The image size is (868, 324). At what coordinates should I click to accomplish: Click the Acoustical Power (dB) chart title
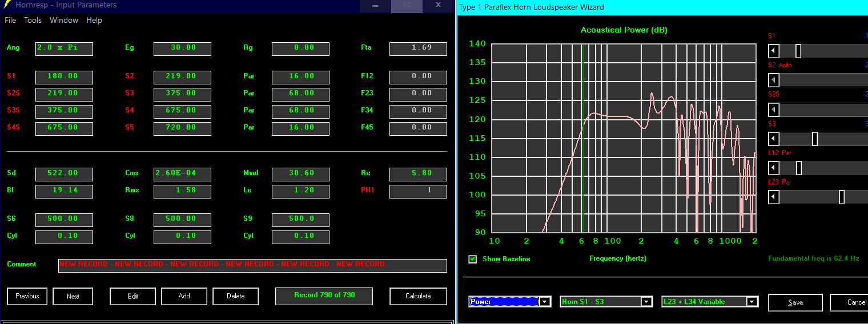[624, 30]
